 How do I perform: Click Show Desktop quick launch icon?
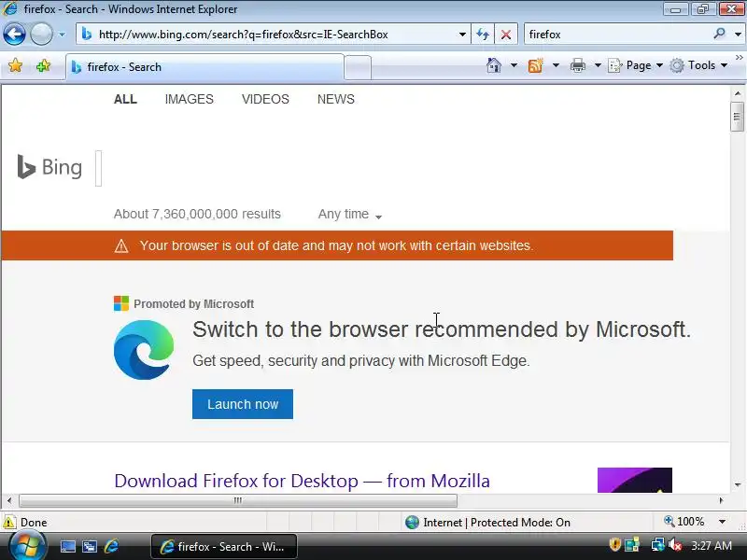[67, 546]
